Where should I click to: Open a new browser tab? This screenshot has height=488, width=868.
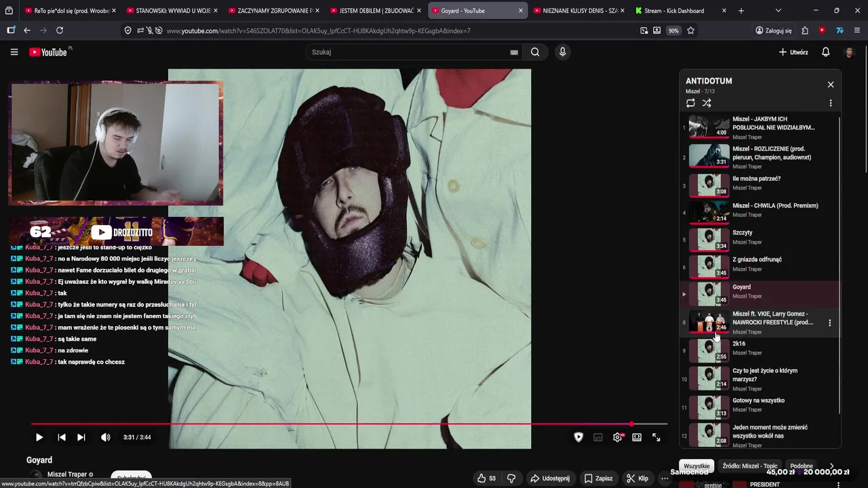741,11
